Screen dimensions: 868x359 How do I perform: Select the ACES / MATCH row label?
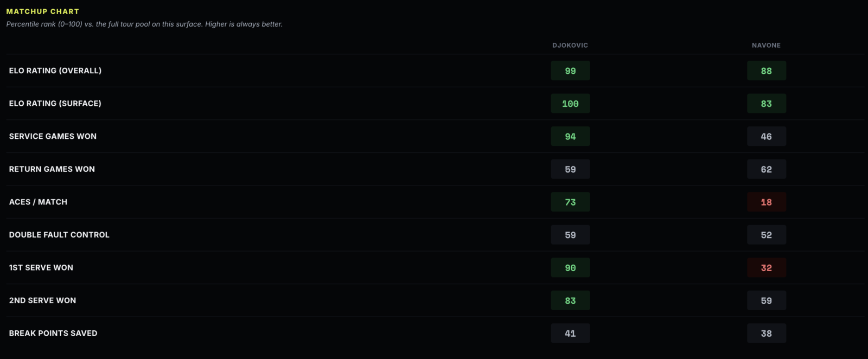point(38,202)
